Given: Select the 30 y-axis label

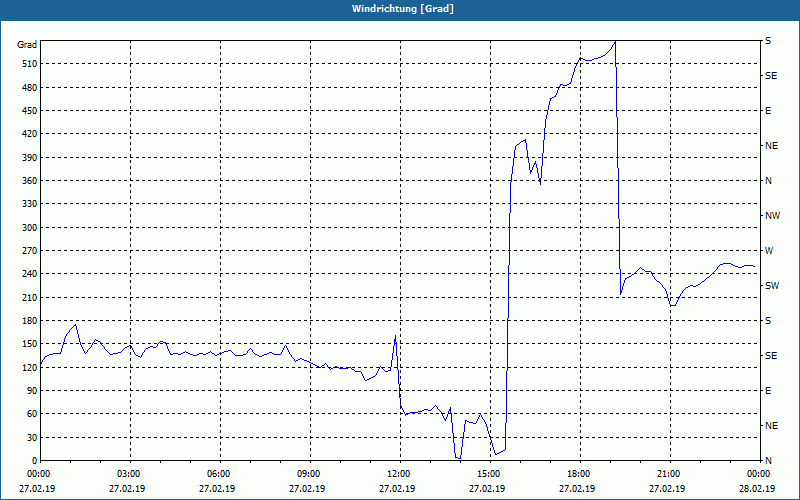Looking at the screenshot, I should pyautogui.click(x=31, y=437).
